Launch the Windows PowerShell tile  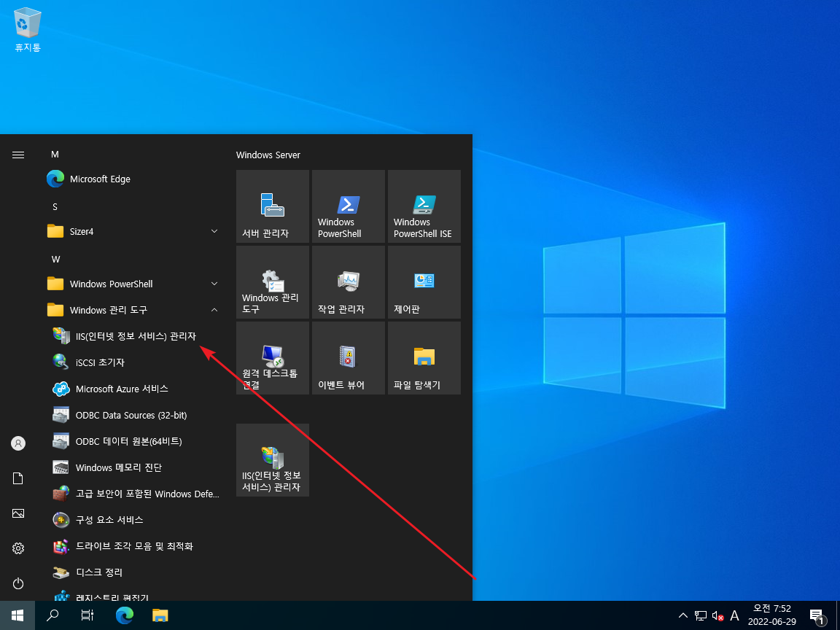point(349,206)
